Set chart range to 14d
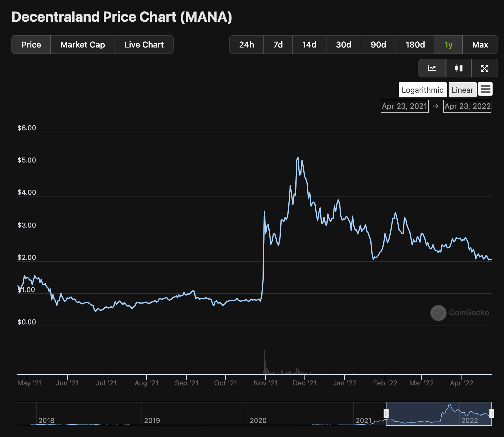 tap(309, 45)
